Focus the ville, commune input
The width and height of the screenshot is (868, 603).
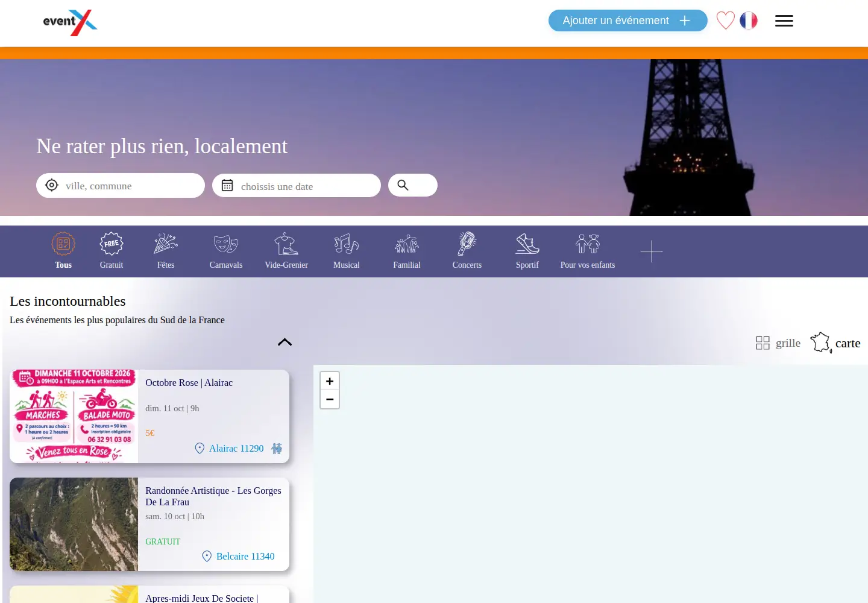tap(121, 185)
